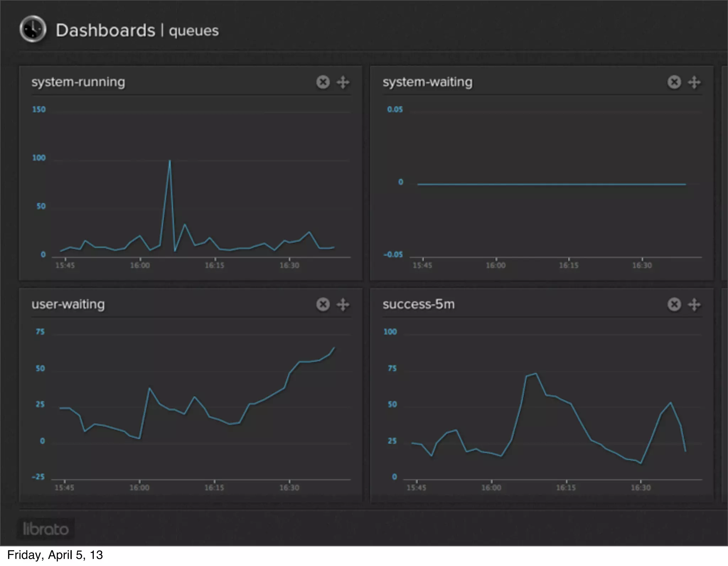This screenshot has width=728, height=566.
Task: Click the flat zero line in system-waiting
Action: (x=551, y=184)
